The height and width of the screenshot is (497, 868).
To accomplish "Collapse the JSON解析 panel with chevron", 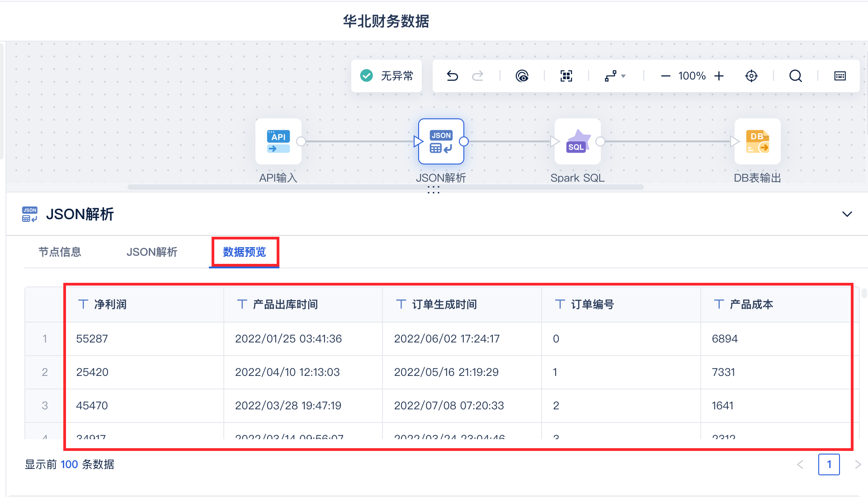I will coord(847,214).
